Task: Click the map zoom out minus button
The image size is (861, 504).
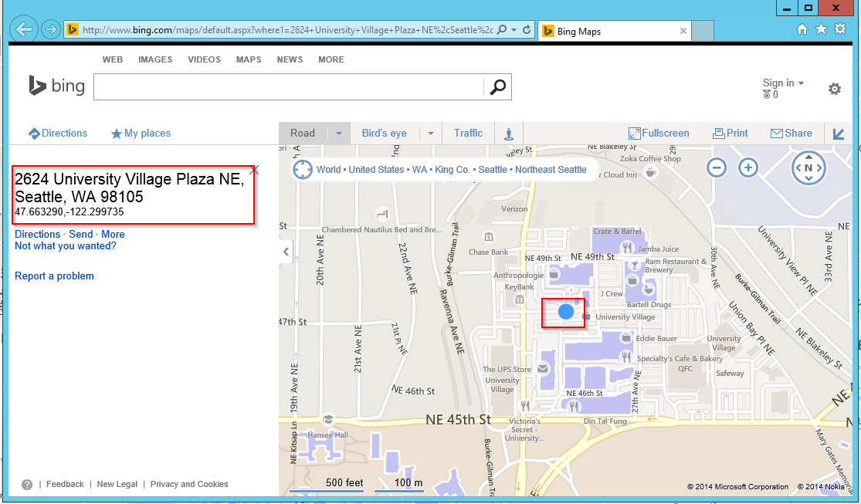Action: tap(717, 167)
